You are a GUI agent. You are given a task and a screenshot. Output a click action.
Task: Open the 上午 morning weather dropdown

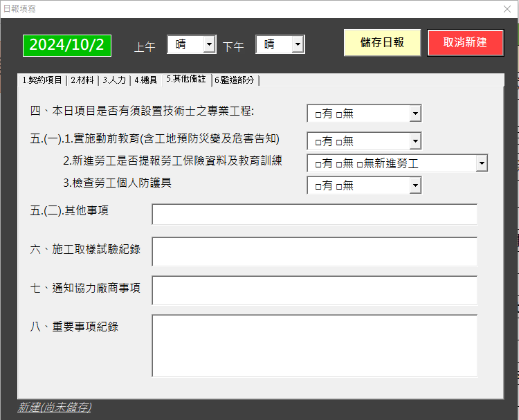tap(209, 44)
